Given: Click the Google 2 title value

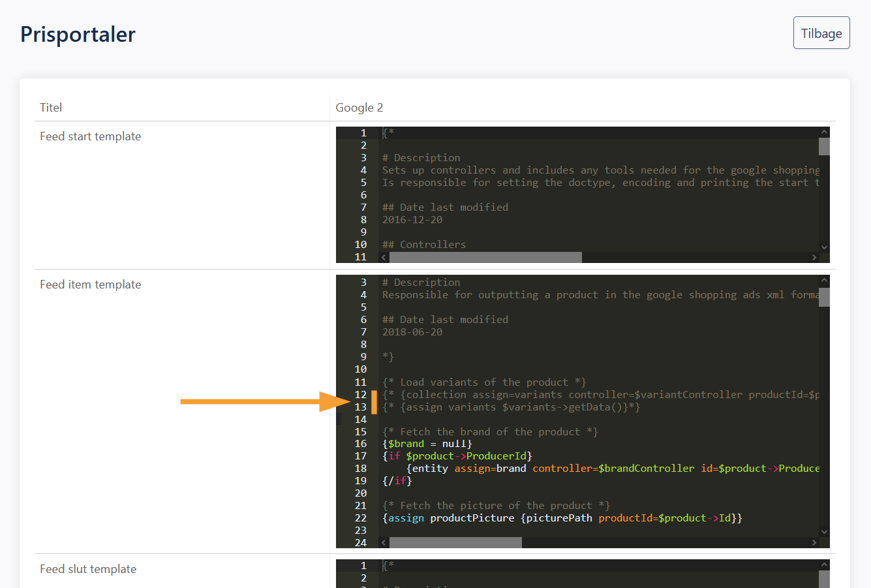Looking at the screenshot, I should pyautogui.click(x=359, y=108).
